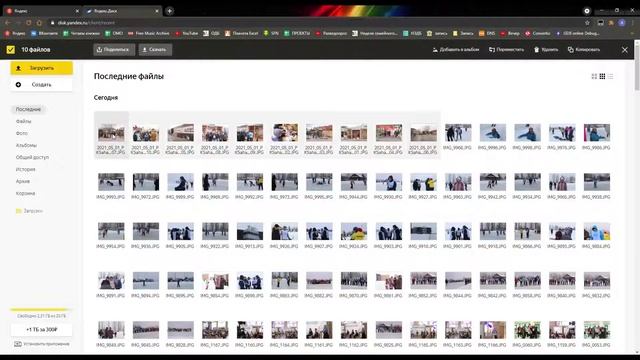Open the browser profile avatar icon
The height and width of the screenshot is (360, 640).
point(622,23)
